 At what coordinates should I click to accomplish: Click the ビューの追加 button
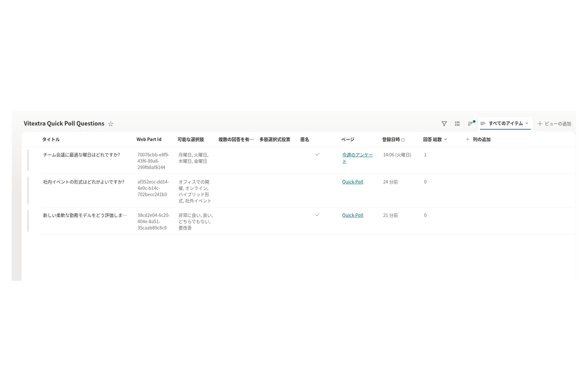click(x=554, y=124)
